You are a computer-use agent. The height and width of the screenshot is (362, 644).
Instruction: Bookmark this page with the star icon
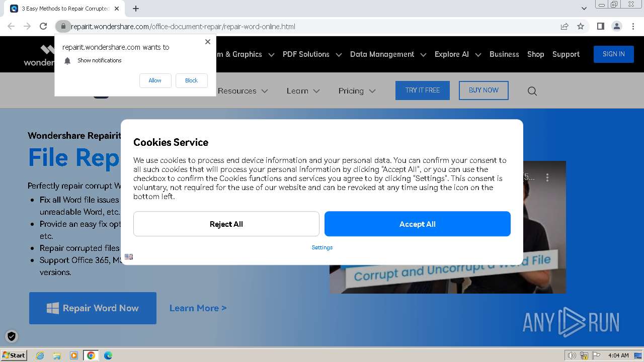point(581,26)
